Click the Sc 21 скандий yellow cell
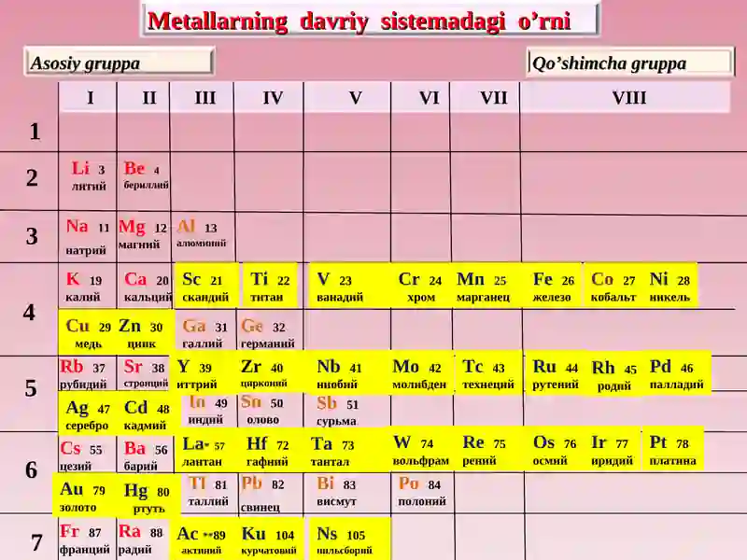 206,287
